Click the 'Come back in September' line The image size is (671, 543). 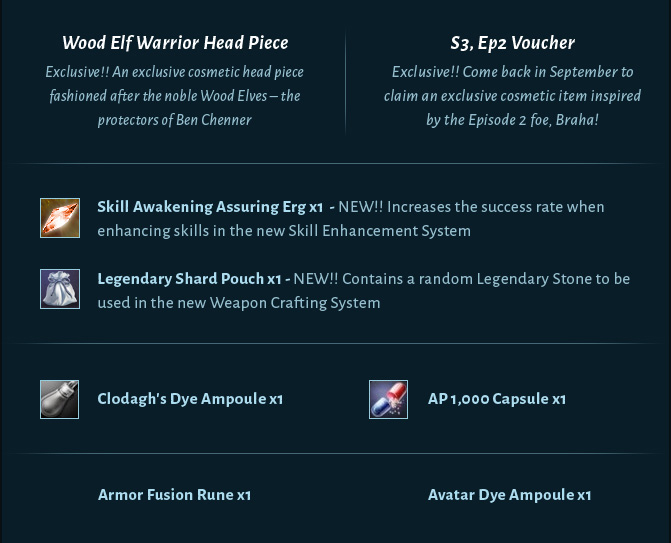[x=512, y=72]
